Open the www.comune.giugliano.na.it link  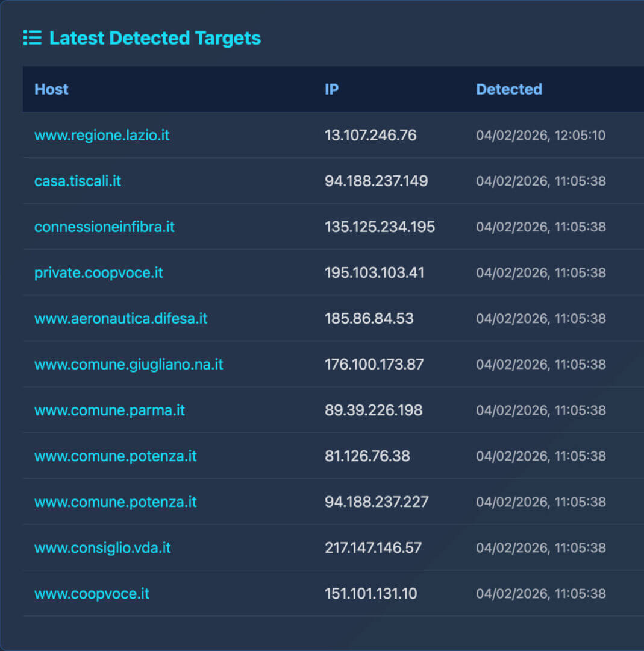click(128, 364)
